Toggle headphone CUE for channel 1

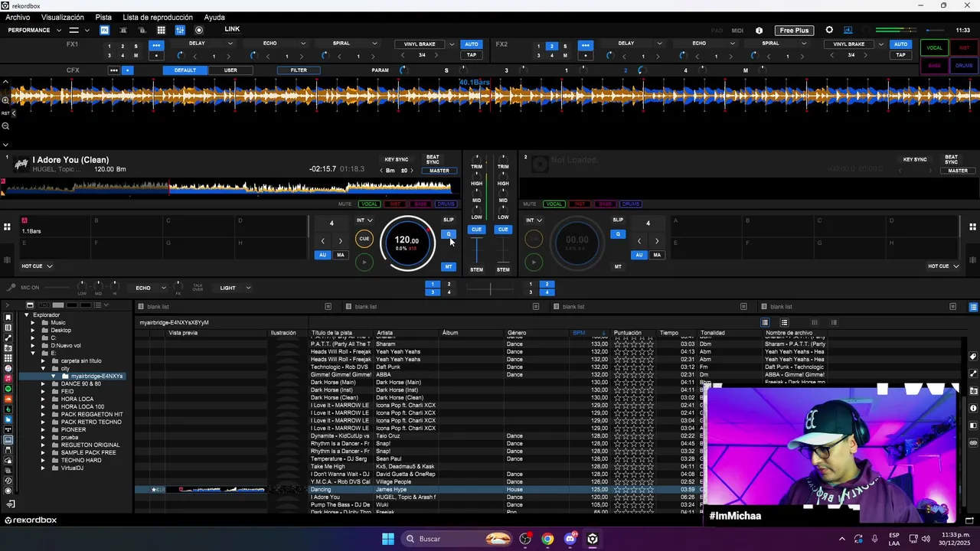tap(477, 230)
